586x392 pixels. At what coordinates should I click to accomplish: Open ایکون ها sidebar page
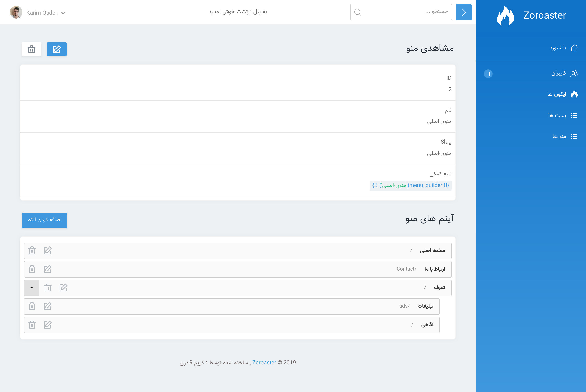[557, 94]
